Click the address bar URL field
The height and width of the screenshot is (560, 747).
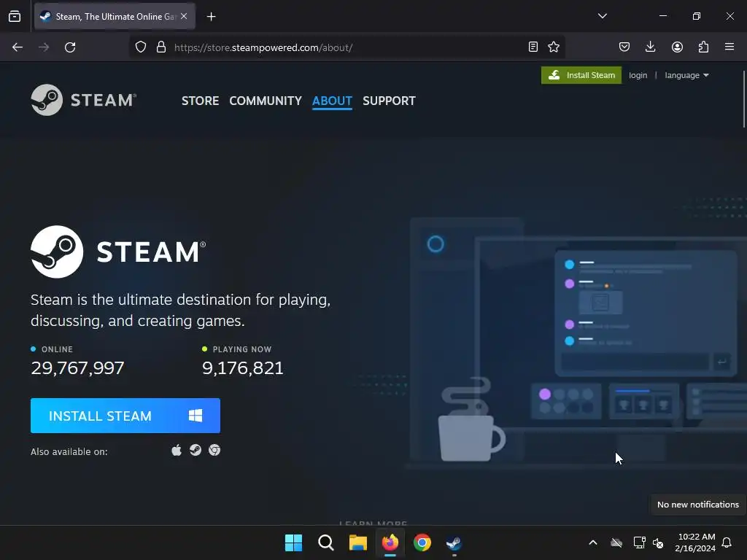tap(347, 47)
